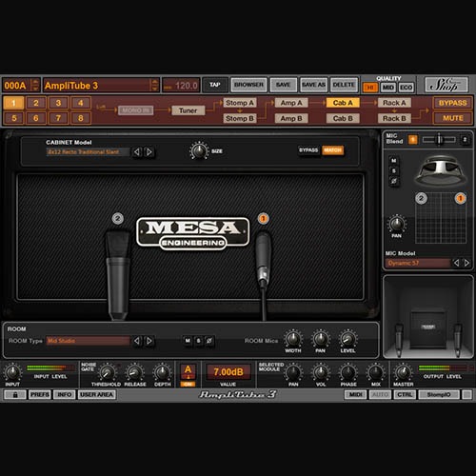Click the INPUT knob

[12, 372]
